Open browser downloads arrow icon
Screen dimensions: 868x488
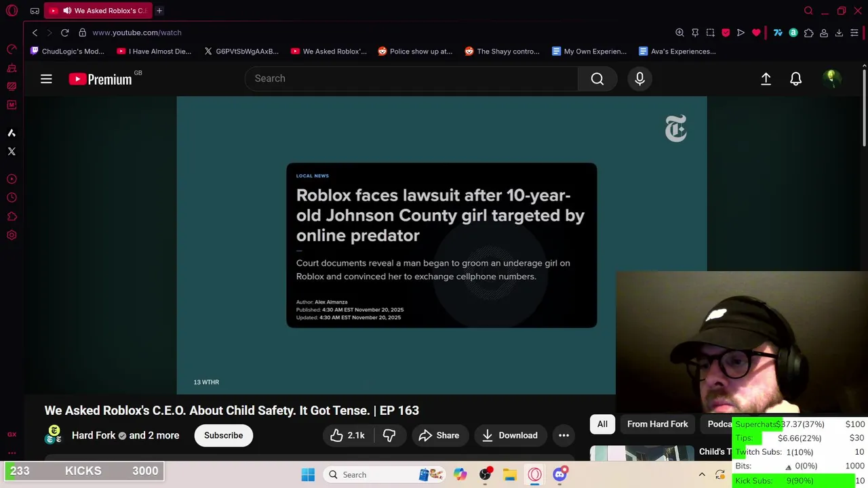[x=839, y=33]
